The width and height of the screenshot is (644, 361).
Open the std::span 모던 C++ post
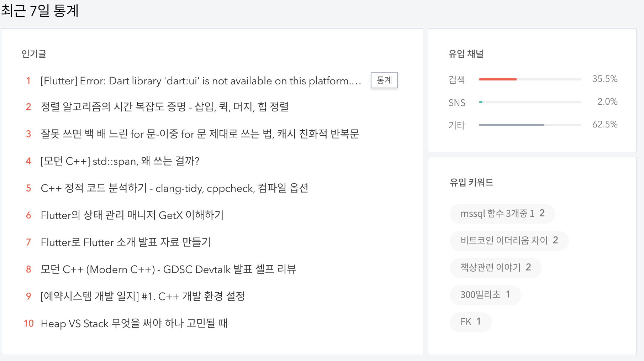coord(121,161)
